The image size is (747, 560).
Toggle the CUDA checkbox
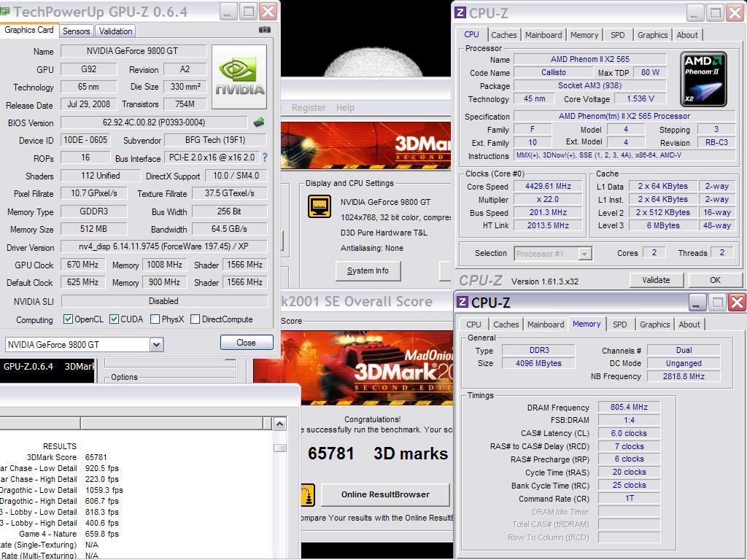tap(114, 319)
